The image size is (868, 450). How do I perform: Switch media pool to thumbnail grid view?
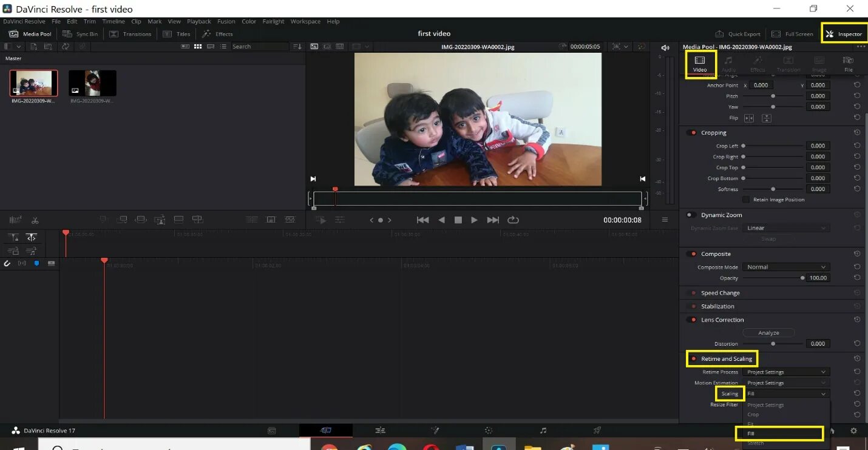(197, 46)
